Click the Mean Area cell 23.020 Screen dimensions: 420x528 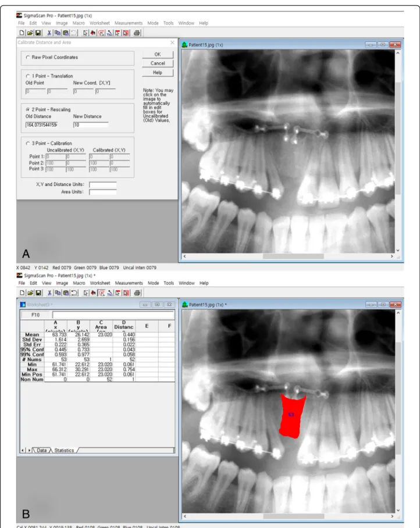[x=101, y=335]
